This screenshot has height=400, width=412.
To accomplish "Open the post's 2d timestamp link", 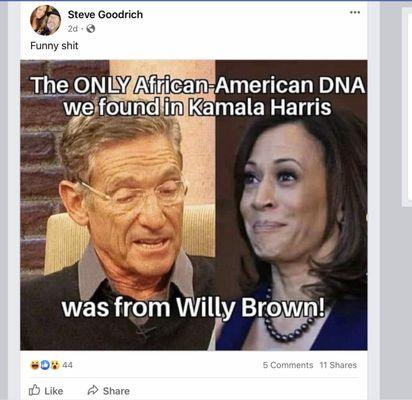I will pyautogui.click(x=72, y=29).
